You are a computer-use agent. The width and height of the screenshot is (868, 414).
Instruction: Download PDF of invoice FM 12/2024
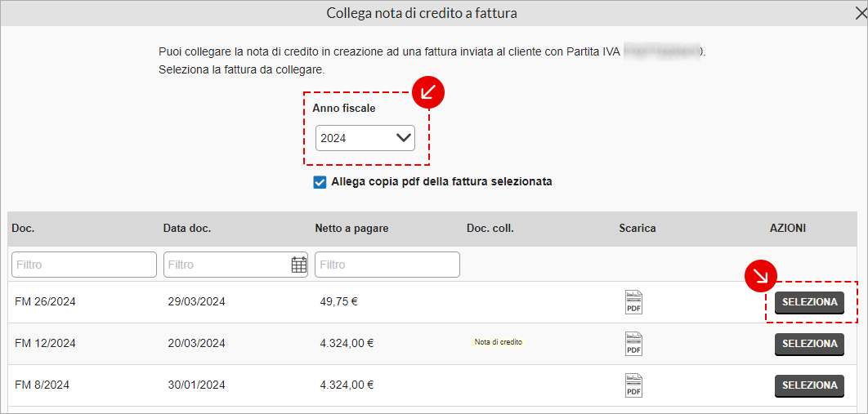click(x=633, y=343)
